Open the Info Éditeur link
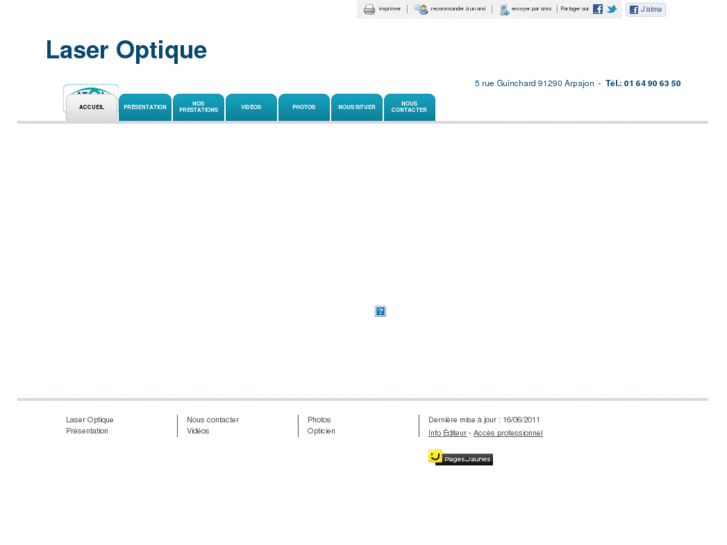This screenshot has width=727, height=545. pos(447,433)
